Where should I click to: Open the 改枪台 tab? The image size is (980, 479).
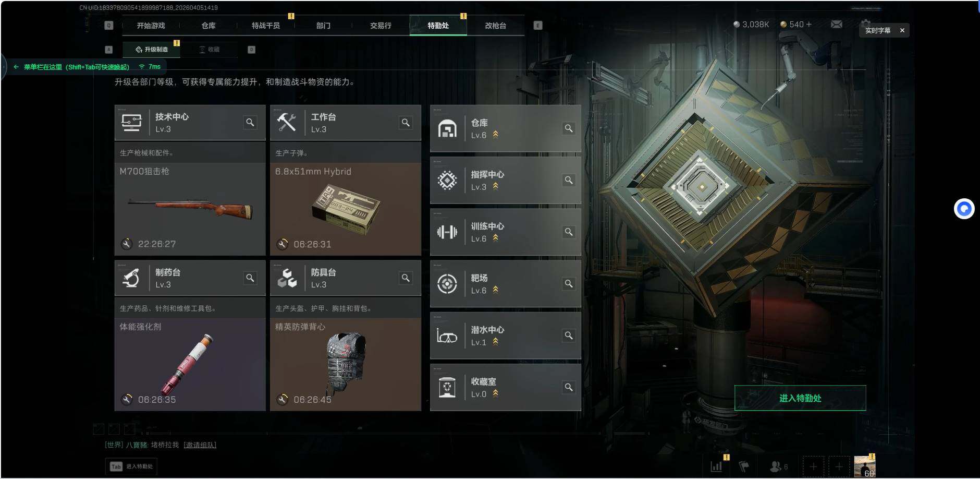click(x=495, y=26)
